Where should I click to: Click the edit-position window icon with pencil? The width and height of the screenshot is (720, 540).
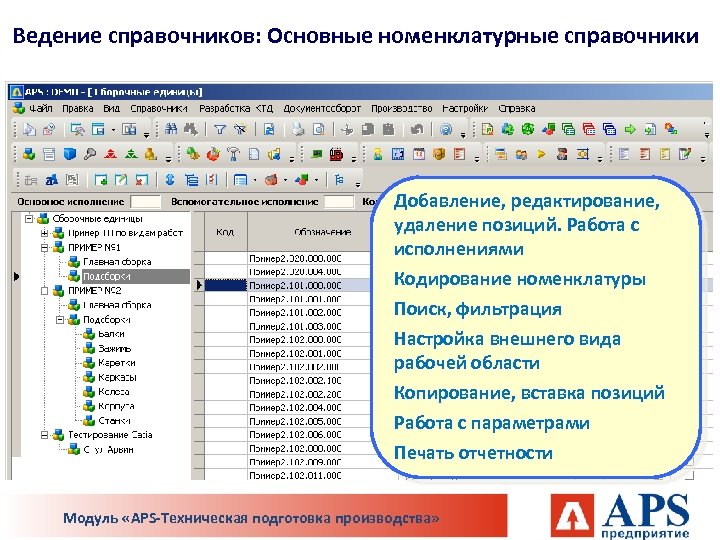click(121, 180)
